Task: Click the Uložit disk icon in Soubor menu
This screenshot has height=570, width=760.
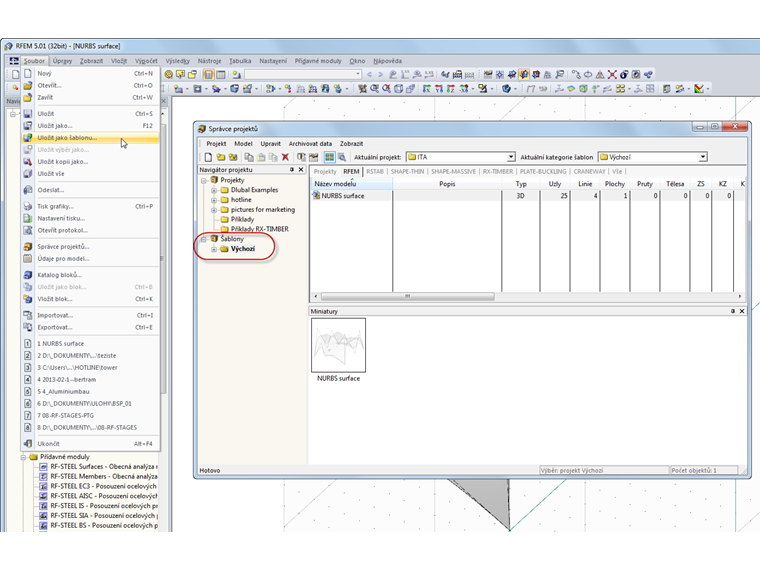Action: pyautogui.click(x=28, y=113)
